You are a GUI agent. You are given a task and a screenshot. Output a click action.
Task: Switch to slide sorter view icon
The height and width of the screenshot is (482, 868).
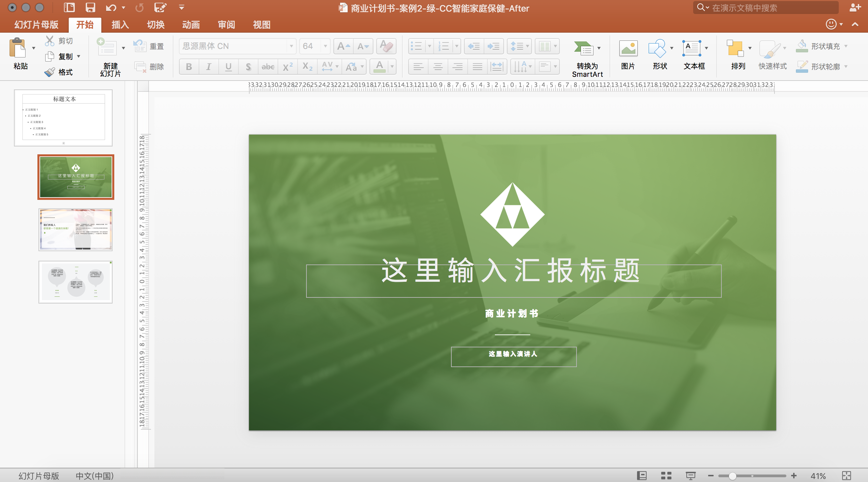666,476
